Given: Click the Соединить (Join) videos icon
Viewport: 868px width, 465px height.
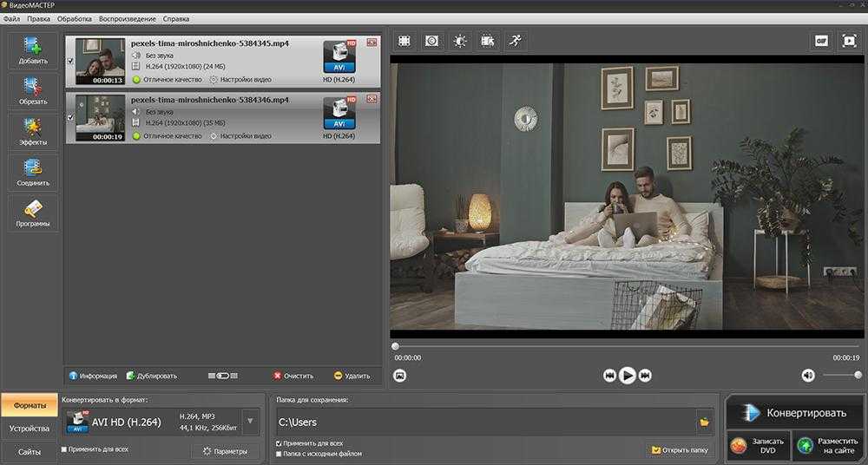Looking at the screenshot, I should 33,172.
